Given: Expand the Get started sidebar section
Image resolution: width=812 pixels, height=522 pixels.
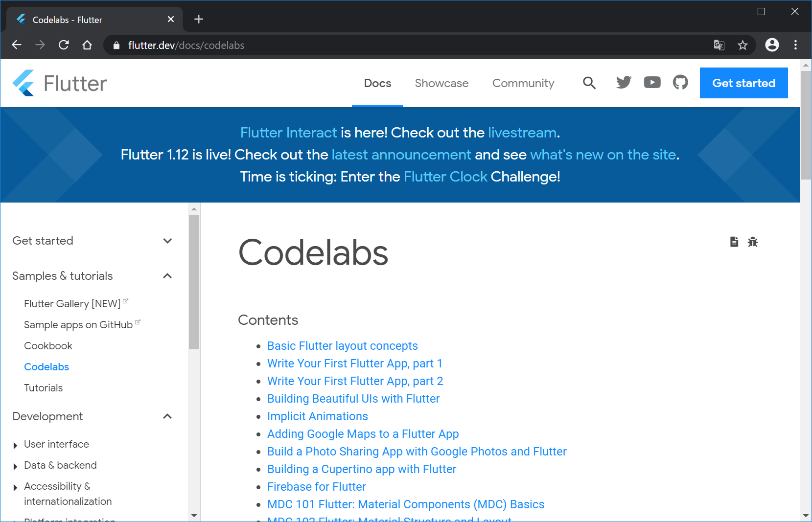Looking at the screenshot, I should (x=167, y=241).
